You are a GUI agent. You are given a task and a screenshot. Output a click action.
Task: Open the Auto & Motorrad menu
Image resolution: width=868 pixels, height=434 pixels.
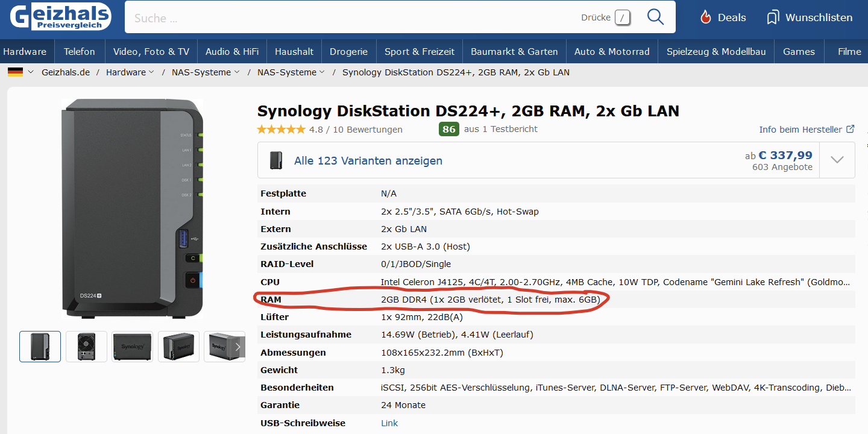click(612, 52)
